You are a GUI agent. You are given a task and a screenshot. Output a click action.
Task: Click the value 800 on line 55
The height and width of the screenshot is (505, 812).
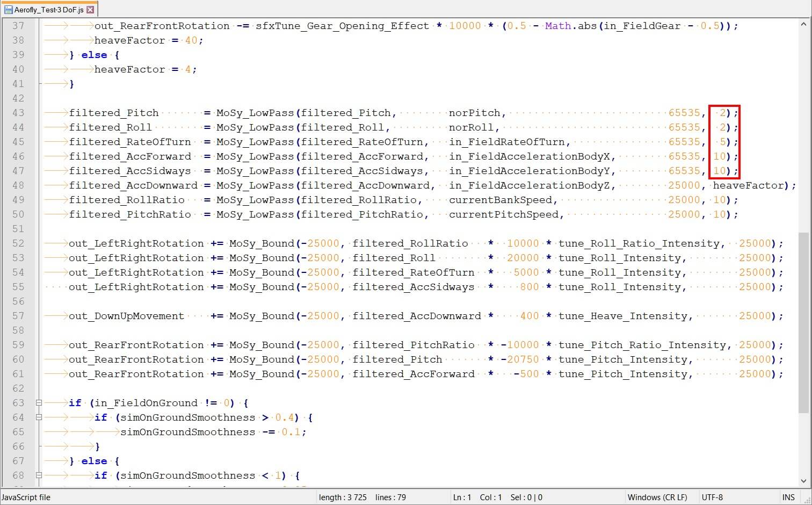(530, 287)
